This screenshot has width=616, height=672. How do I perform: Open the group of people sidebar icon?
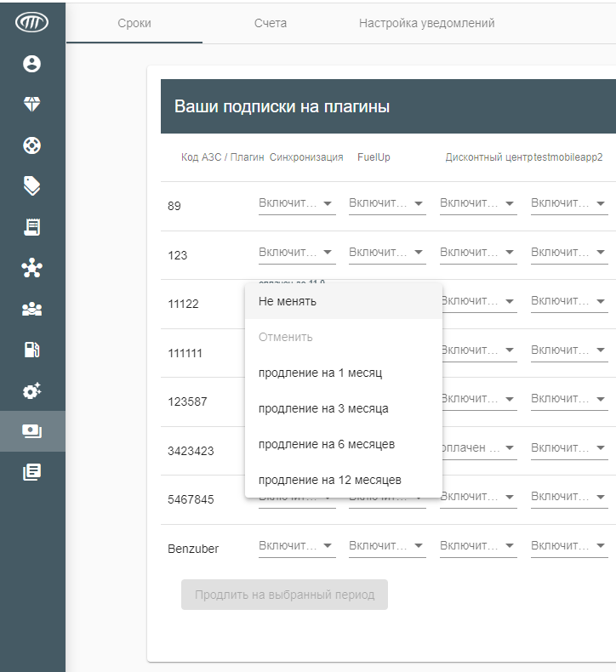tap(31, 309)
